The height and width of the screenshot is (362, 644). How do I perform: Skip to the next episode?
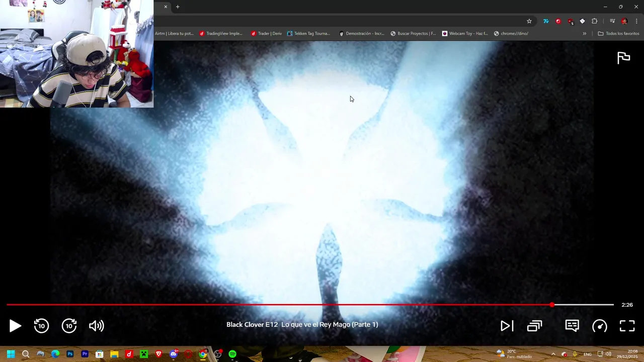507,326
